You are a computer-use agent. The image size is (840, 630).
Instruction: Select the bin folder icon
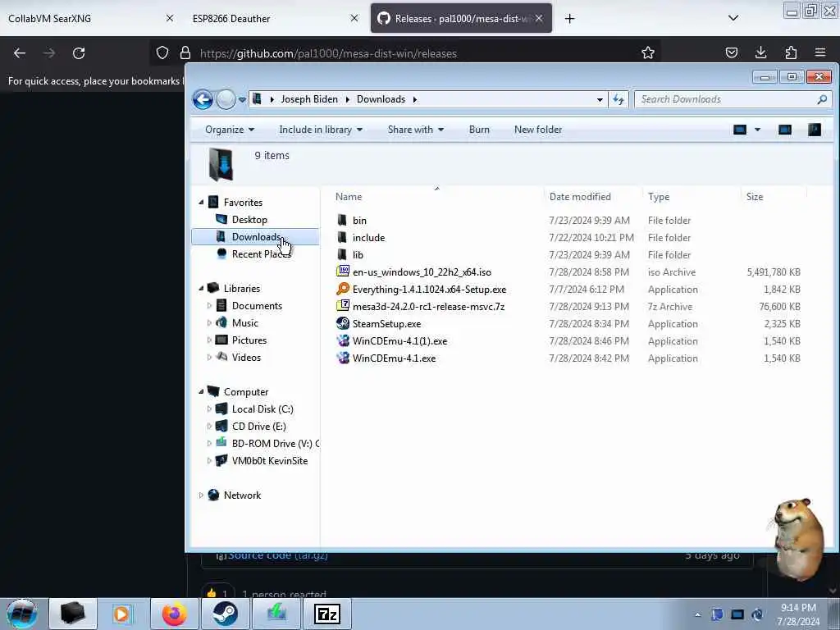tap(342, 220)
